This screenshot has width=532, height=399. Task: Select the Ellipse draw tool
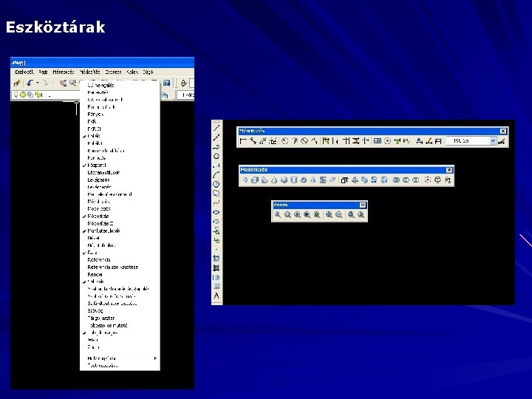216,212
